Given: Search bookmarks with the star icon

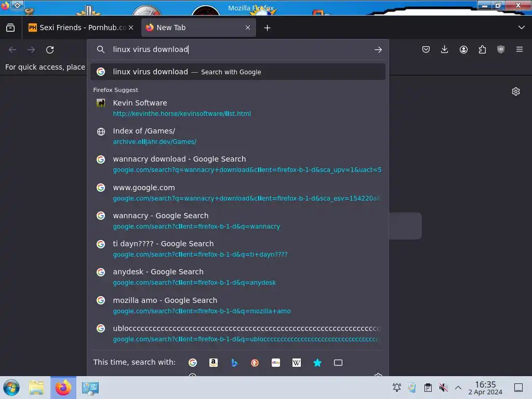Looking at the screenshot, I should coord(317,363).
